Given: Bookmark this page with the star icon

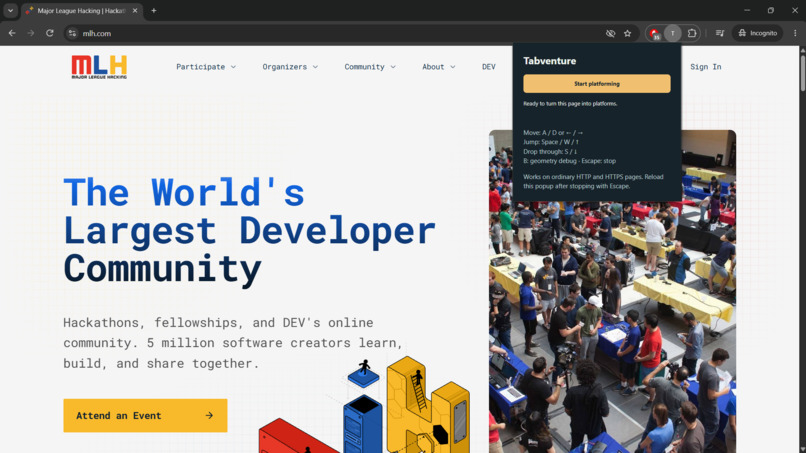Looking at the screenshot, I should pyautogui.click(x=628, y=33).
